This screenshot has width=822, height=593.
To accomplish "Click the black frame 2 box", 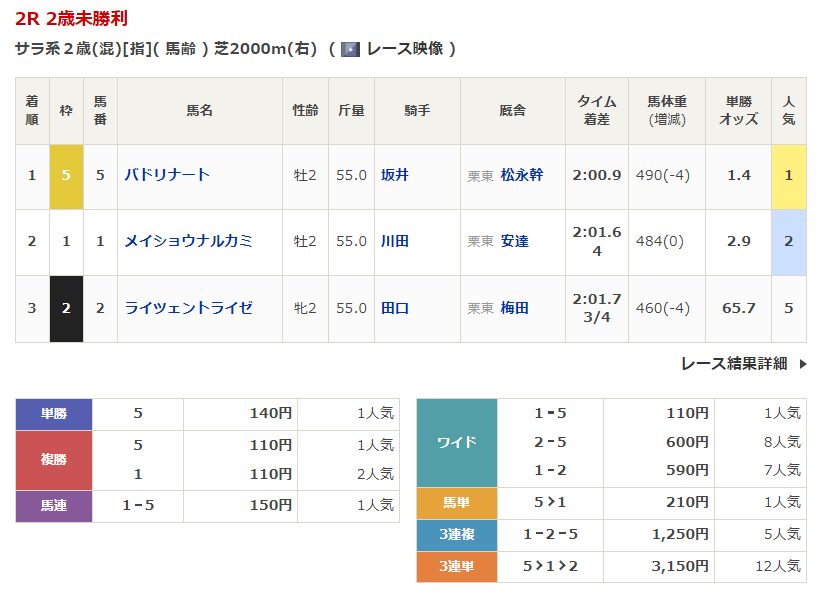I will pos(66,308).
